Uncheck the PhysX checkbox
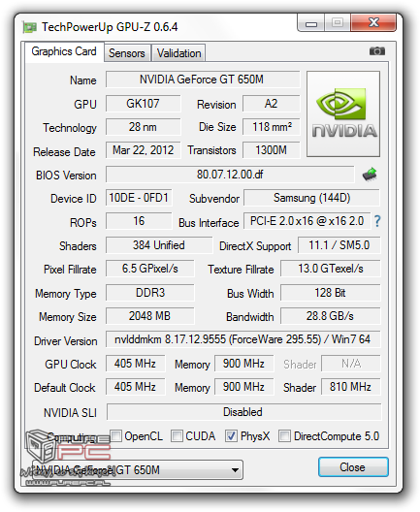The image size is (420, 512). coord(231,436)
